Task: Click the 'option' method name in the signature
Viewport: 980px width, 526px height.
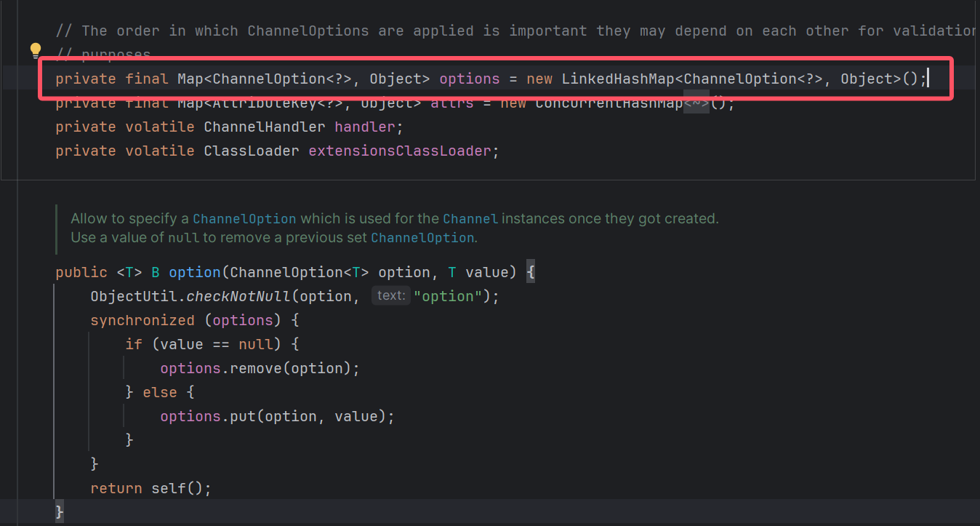Action: 195,272
